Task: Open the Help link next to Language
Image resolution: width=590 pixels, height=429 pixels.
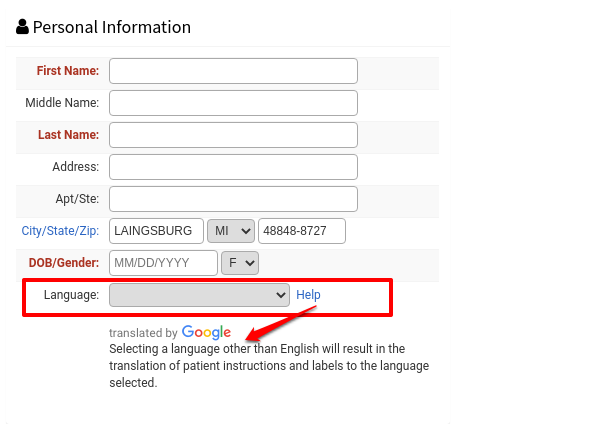Action: (x=308, y=294)
